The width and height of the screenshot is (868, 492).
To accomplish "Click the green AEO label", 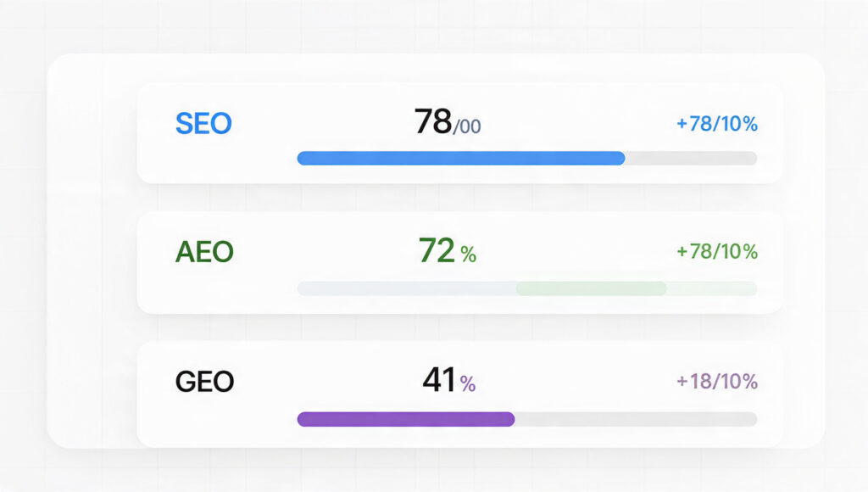I will (x=203, y=252).
